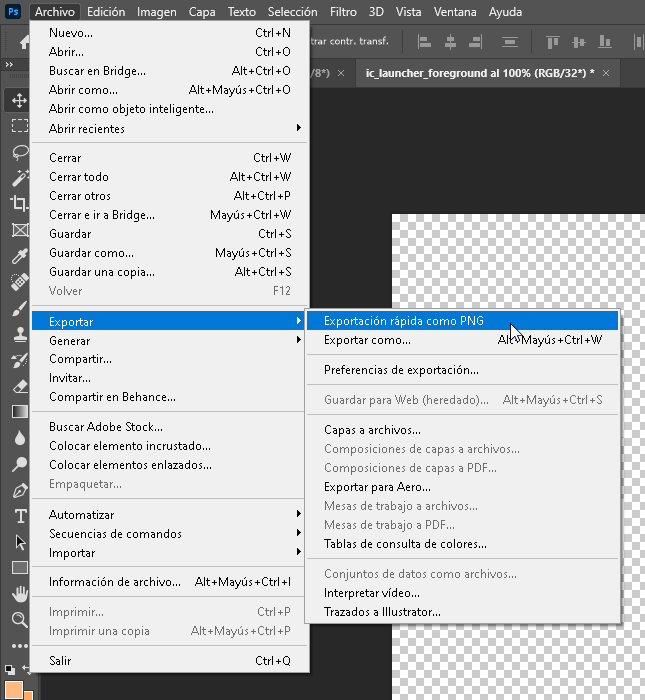Viewport: 645px width, 700px height.
Task: Click the distribute vertically icon
Action: point(509,42)
